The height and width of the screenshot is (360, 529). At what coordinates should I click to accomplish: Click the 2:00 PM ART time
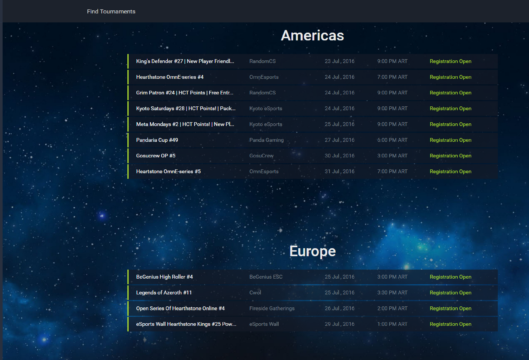tap(392, 308)
